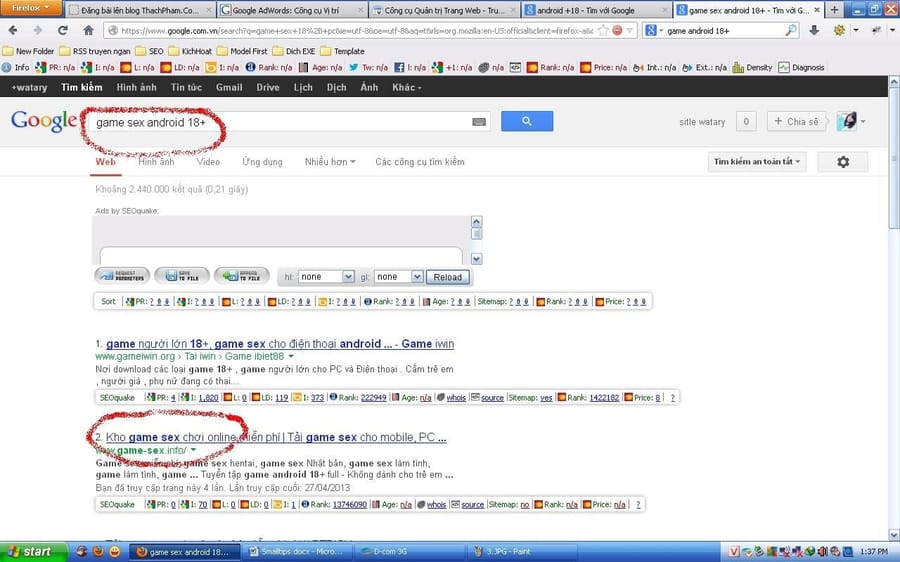This screenshot has height=562, width=900.
Task: Click the ads frame scroll-up arrow
Action: [476, 222]
